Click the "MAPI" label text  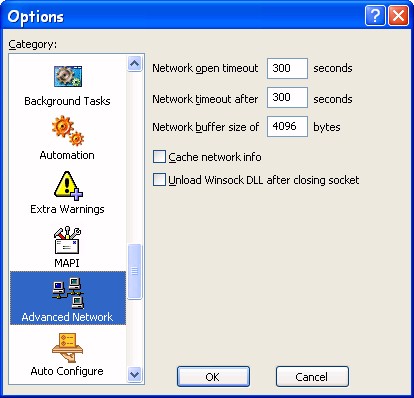point(67,263)
